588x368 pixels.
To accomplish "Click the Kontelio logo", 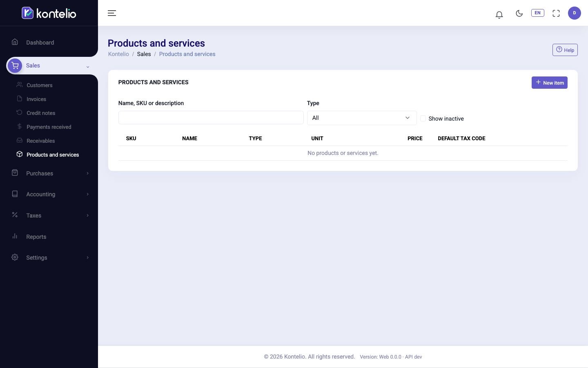I will click(49, 13).
